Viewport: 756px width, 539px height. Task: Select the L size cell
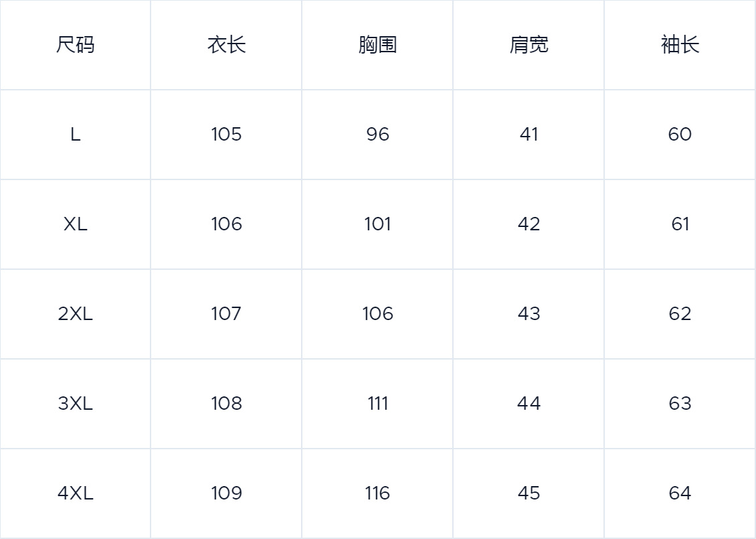[x=75, y=134]
